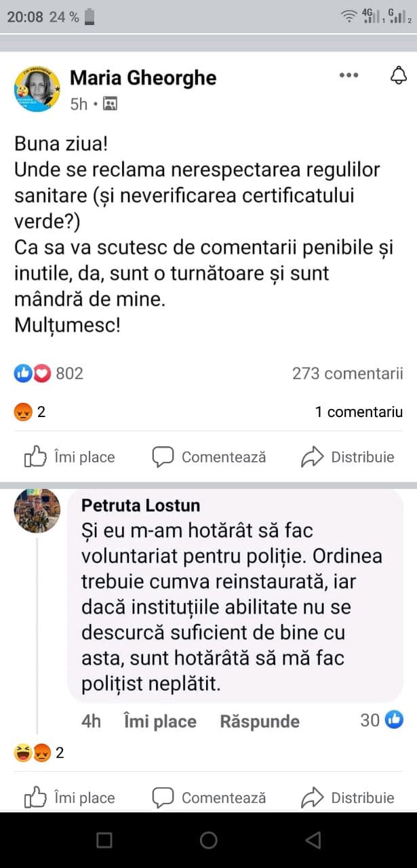Open Petruta Lostun's avatar
The width and height of the screenshot is (417, 868).
point(37,511)
